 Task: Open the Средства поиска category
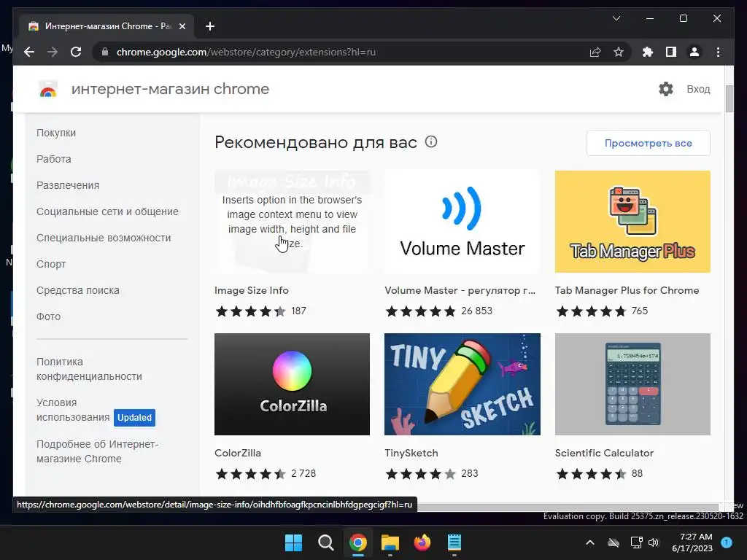click(78, 290)
